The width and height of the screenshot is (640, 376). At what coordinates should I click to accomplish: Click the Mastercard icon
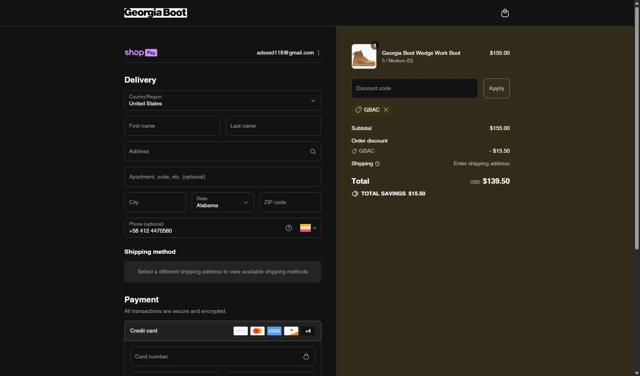pyautogui.click(x=258, y=331)
